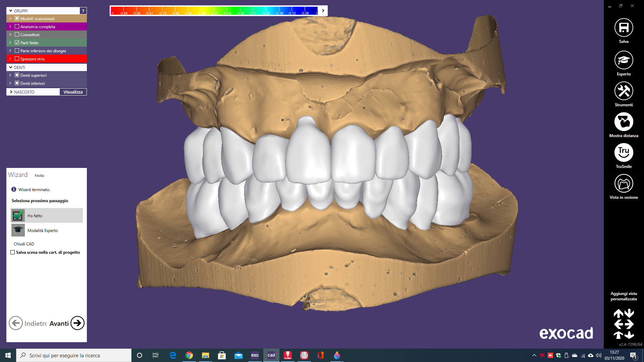Toggle Denti inferiori checkbox
This screenshot has width=644, height=362.
click(17, 83)
